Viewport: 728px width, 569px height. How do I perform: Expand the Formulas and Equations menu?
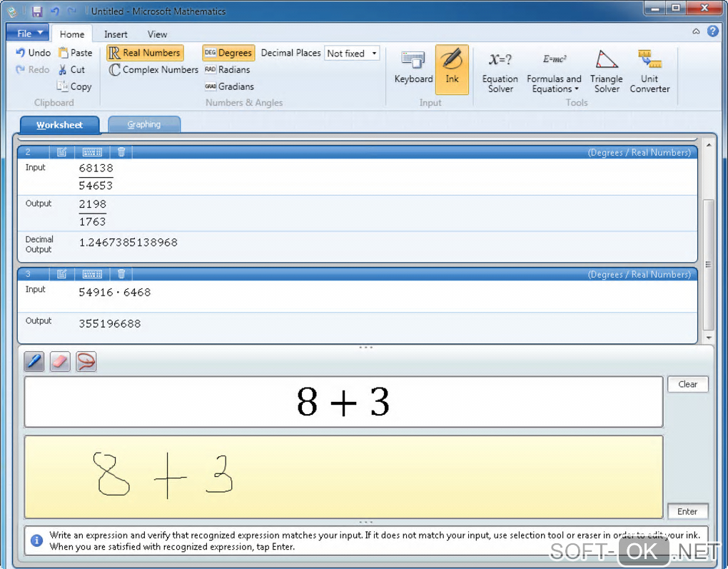(554, 71)
